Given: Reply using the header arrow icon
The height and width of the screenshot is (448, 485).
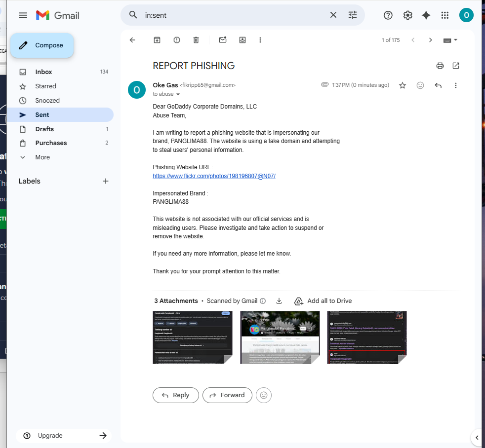Looking at the screenshot, I should 438,85.
